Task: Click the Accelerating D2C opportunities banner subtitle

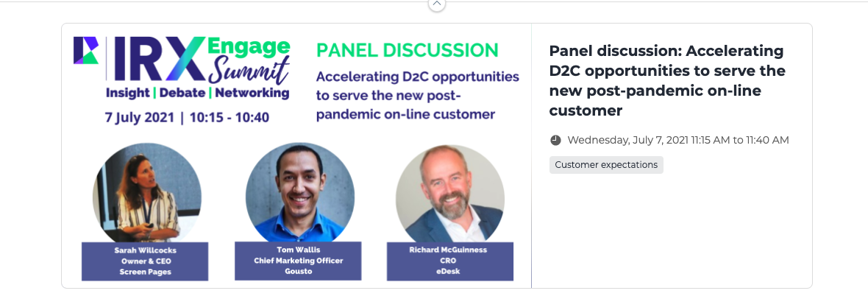Action: (417, 96)
